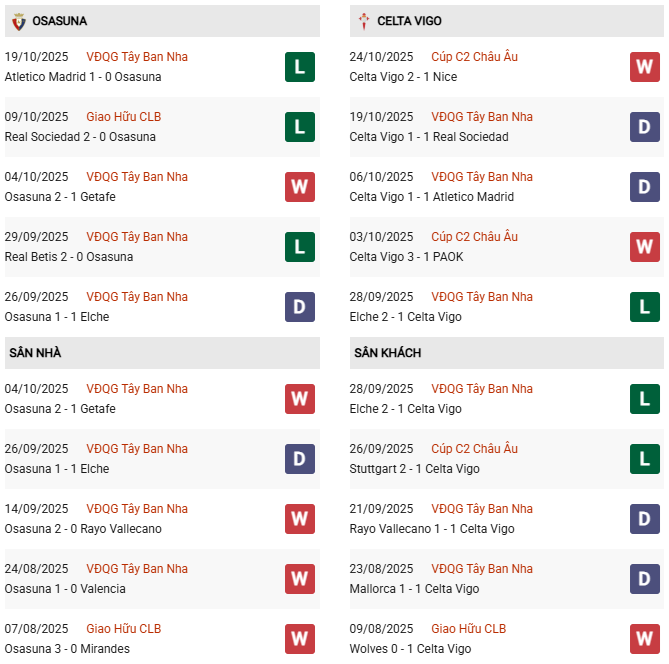669x664 pixels.
Task: Open the Real Sociedad 2 - 0 Osasuna match
Action: (80, 137)
